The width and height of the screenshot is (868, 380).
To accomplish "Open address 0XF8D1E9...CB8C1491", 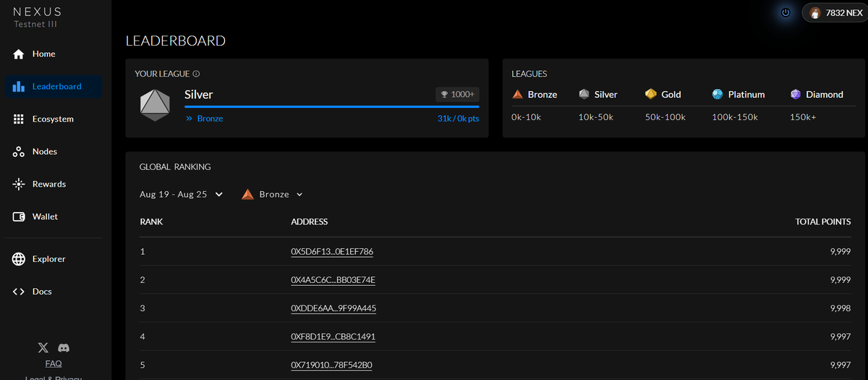I will 333,337.
